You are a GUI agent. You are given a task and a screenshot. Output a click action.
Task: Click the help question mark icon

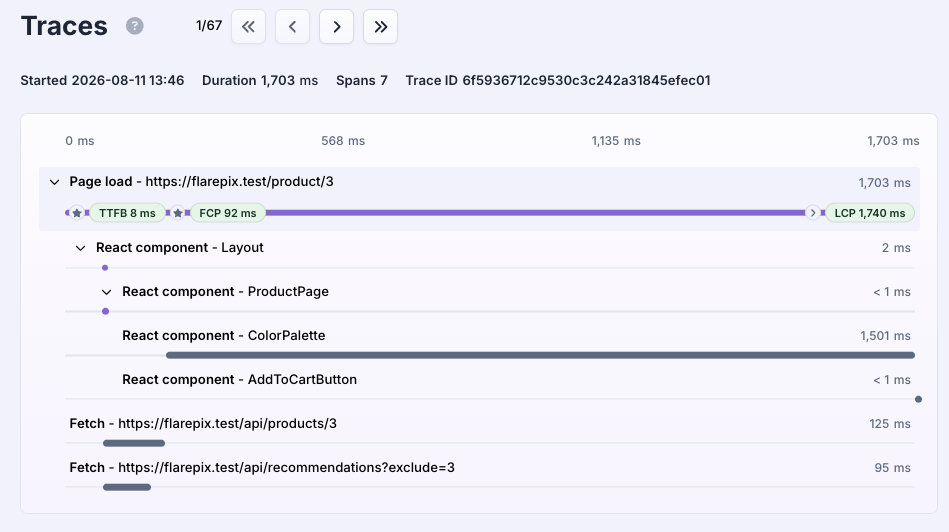134,26
